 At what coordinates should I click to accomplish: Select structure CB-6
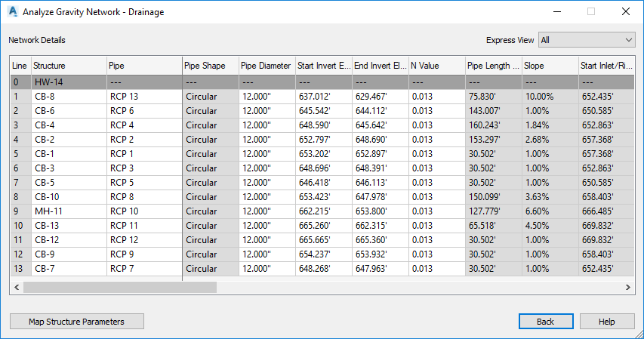coord(69,111)
